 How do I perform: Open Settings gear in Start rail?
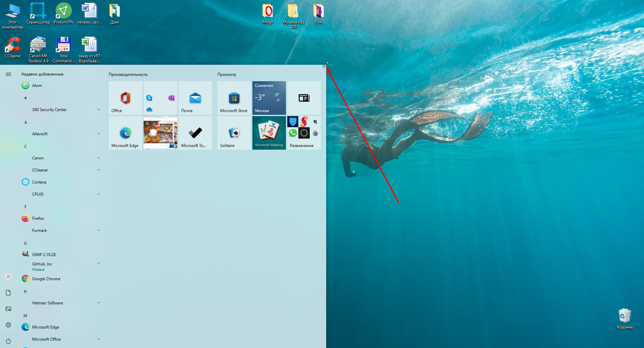(x=8, y=325)
